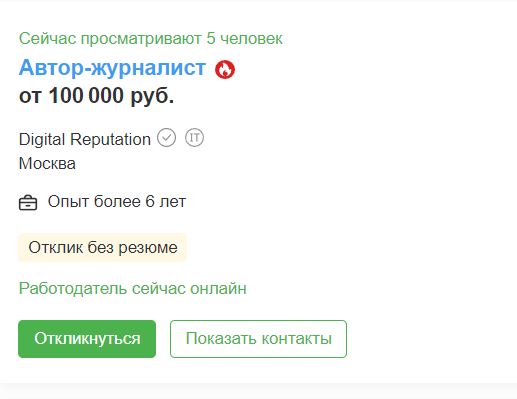517x399 pixels.
Task: Click the IT accreditation circle icon
Action: click(x=194, y=138)
